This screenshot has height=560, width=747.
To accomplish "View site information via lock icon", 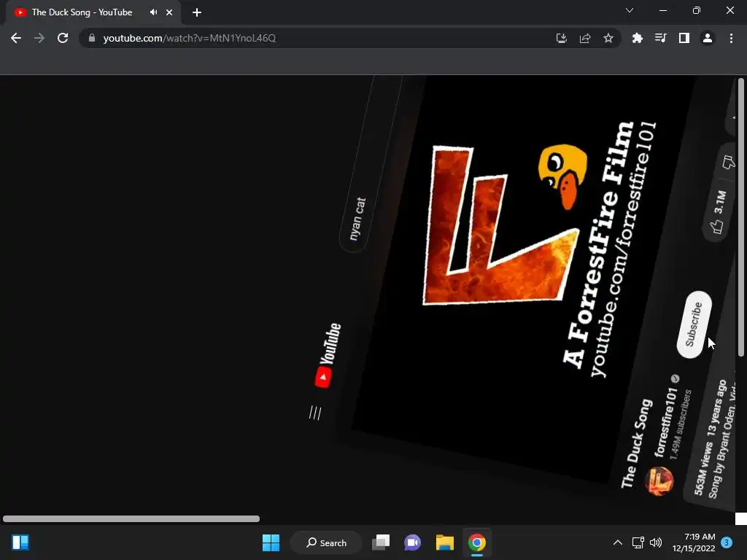I will [92, 38].
